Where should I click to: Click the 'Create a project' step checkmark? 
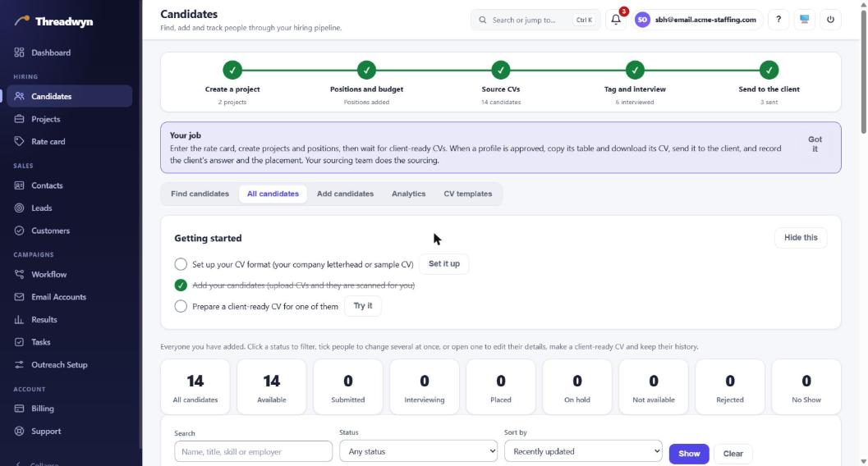click(x=232, y=71)
